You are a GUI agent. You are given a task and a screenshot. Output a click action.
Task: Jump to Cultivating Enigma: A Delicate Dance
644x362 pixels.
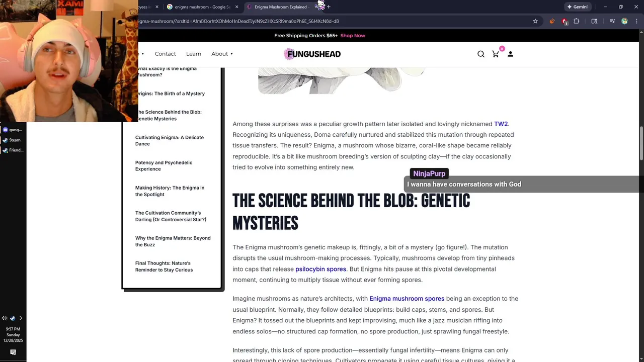point(170,140)
